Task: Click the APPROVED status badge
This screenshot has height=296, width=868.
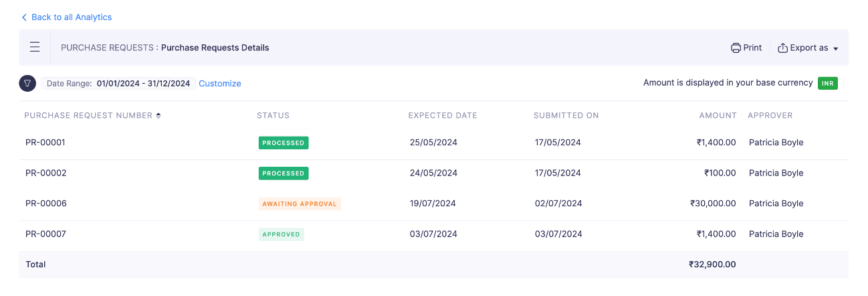Action: point(282,234)
